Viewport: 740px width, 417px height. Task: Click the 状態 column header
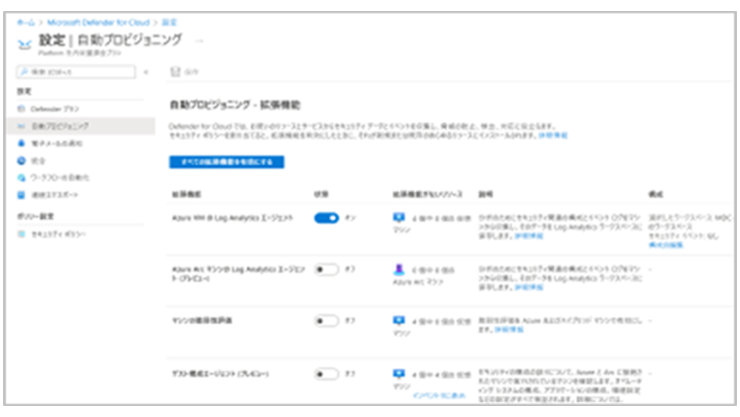(321, 194)
